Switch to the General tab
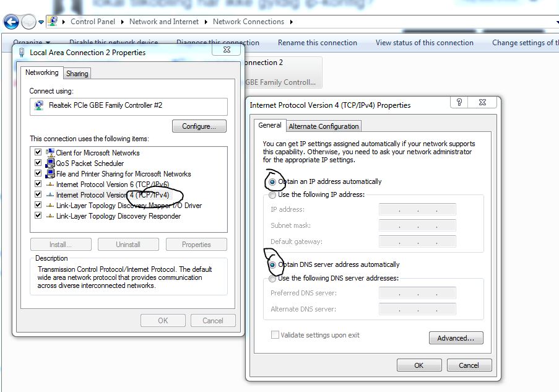This screenshot has height=392, width=559. tap(270, 125)
